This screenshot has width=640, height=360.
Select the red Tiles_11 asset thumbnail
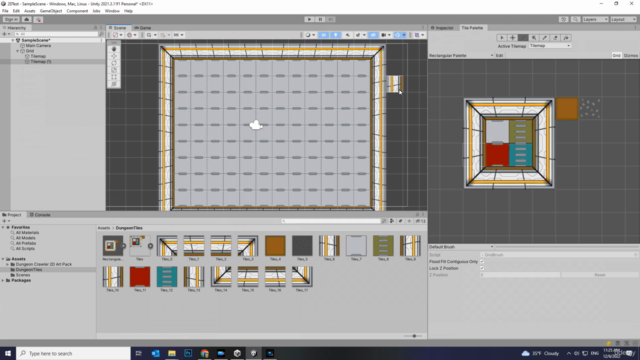[140, 277]
